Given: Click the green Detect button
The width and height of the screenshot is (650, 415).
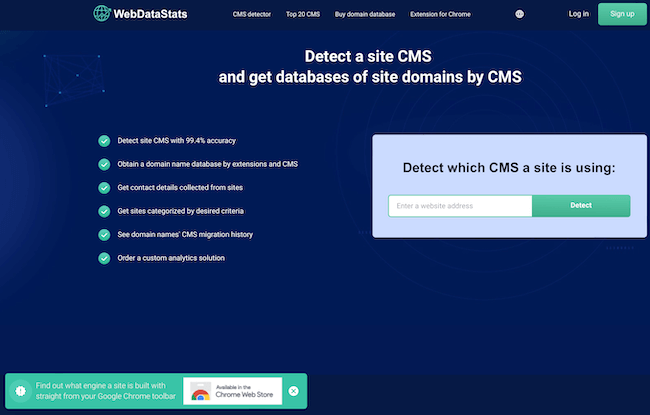Looking at the screenshot, I should pyautogui.click(x=581, y=206).
